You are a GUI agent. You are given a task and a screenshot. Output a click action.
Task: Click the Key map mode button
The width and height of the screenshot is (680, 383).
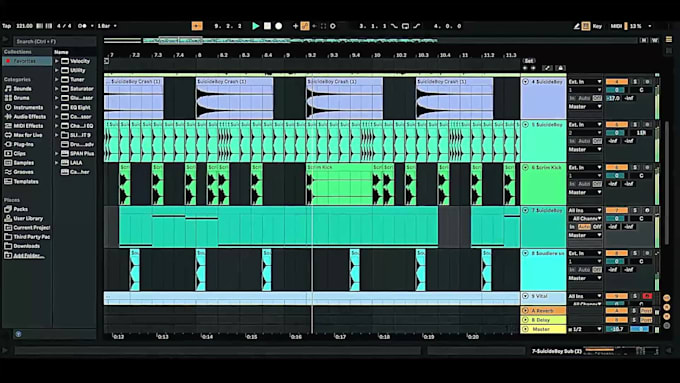click(x=598, y=26)
